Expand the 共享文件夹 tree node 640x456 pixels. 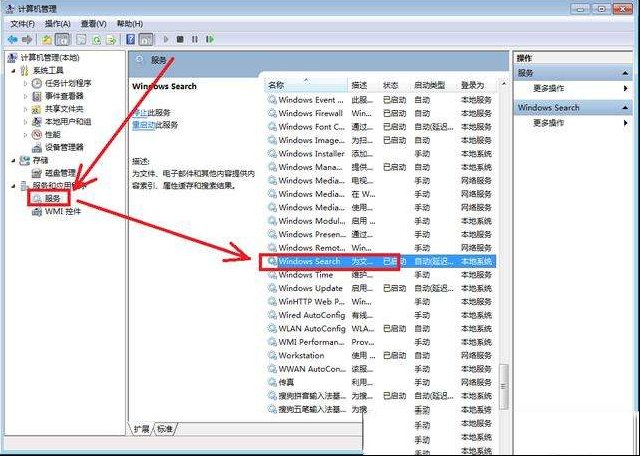click(25, 109)
